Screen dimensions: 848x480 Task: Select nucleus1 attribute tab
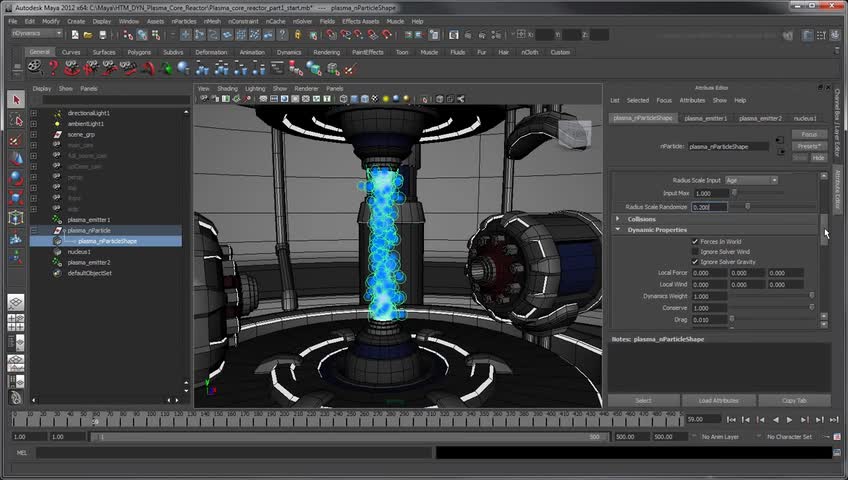pyautogui.click(x=805, y=118)
